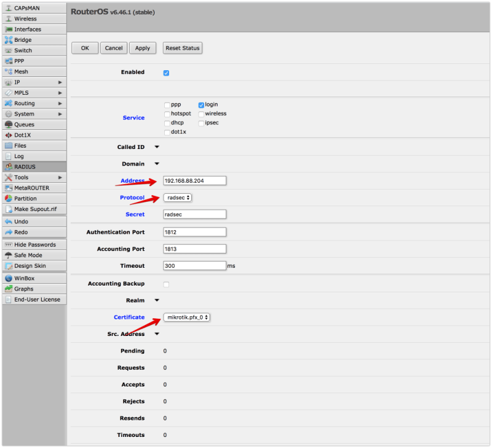The image size is (492, 448).
Task: Click the Address input field
Action: (194, 180)
